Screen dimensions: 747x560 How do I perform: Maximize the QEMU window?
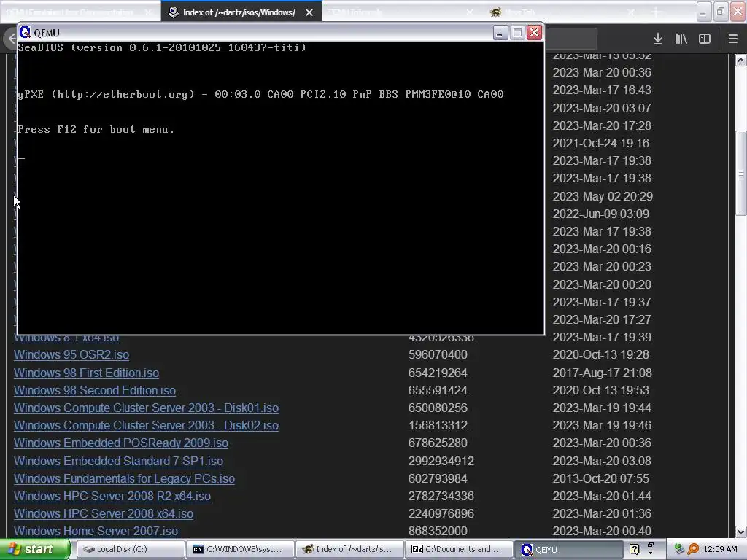(x=517, y=32)
